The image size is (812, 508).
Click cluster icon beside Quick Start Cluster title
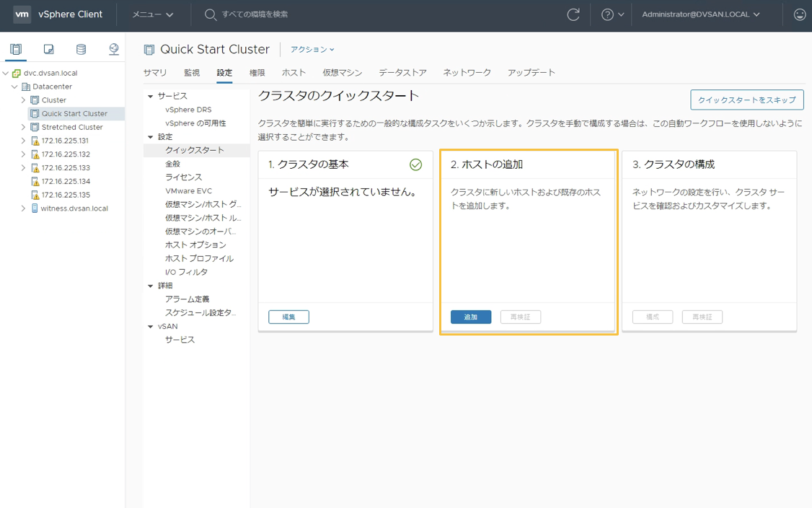(149, 50)
